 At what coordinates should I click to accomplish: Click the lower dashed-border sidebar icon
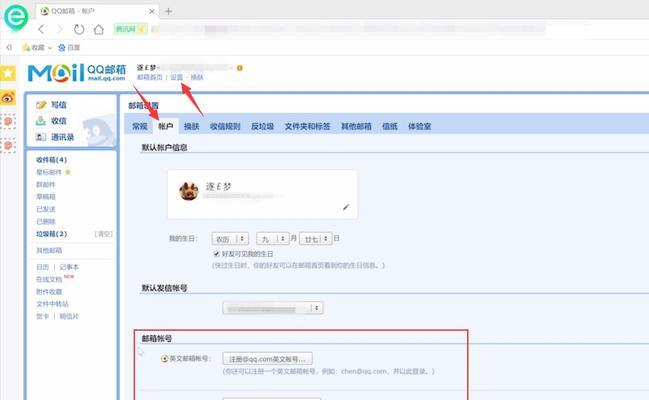tap(8, 146)
